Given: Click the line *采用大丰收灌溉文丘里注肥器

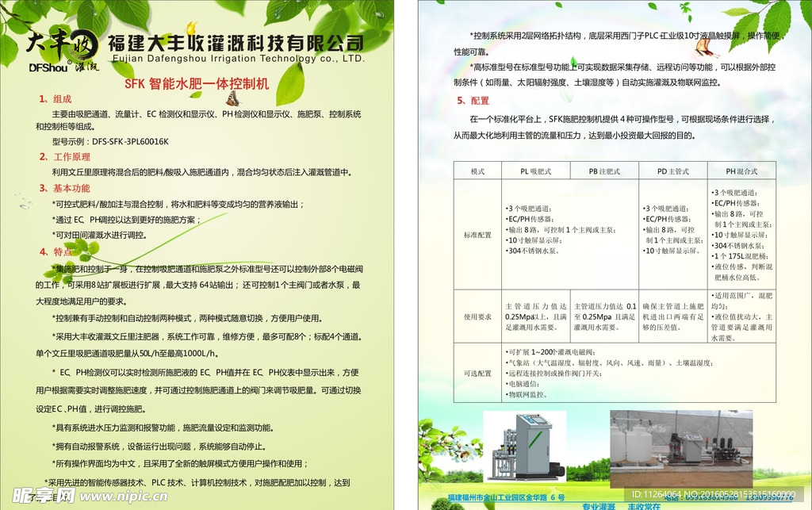Looking at the screenshot, I should coord(207,336).
